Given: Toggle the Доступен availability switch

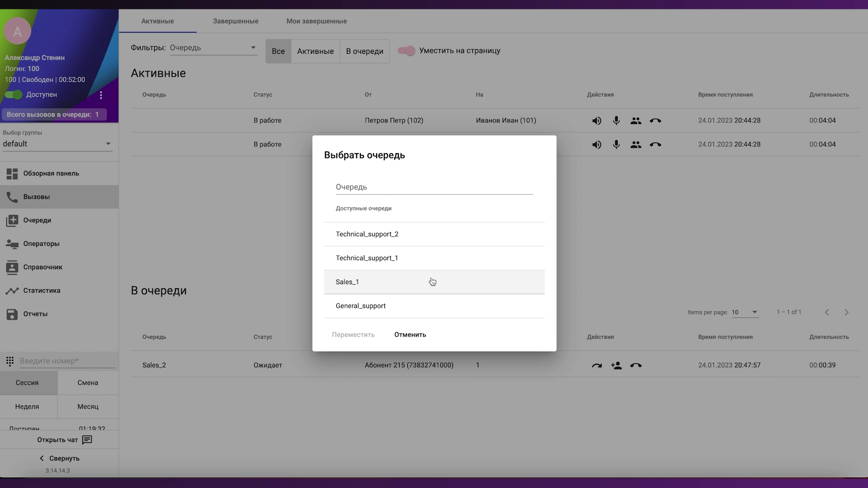Looking at the screenshot, I should [14, 94].
